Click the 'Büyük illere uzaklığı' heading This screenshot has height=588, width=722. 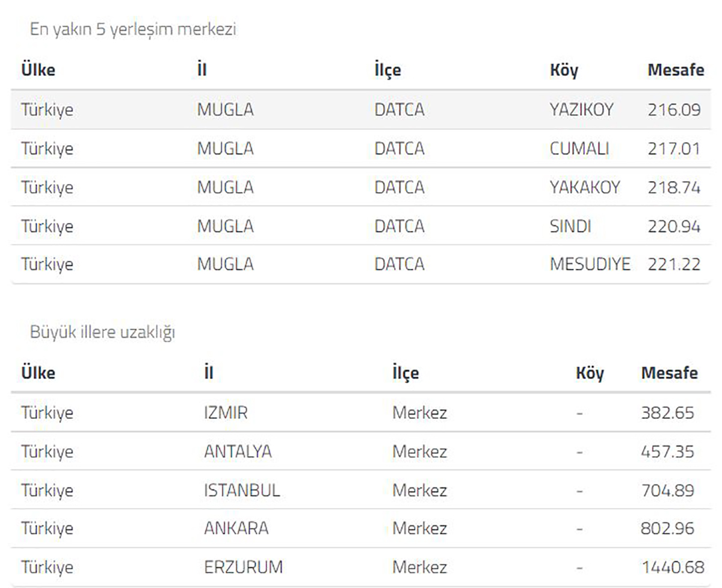102,332
